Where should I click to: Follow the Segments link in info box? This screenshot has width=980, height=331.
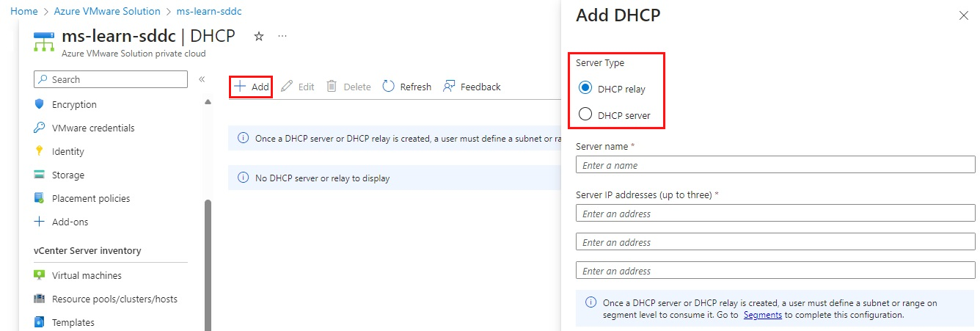[x=763, y=315]
